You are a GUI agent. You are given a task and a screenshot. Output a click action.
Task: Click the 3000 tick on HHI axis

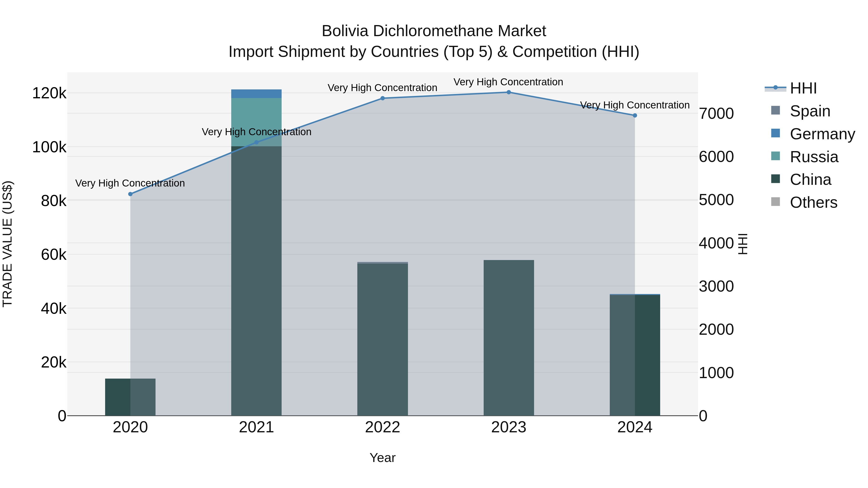(716, 286)
